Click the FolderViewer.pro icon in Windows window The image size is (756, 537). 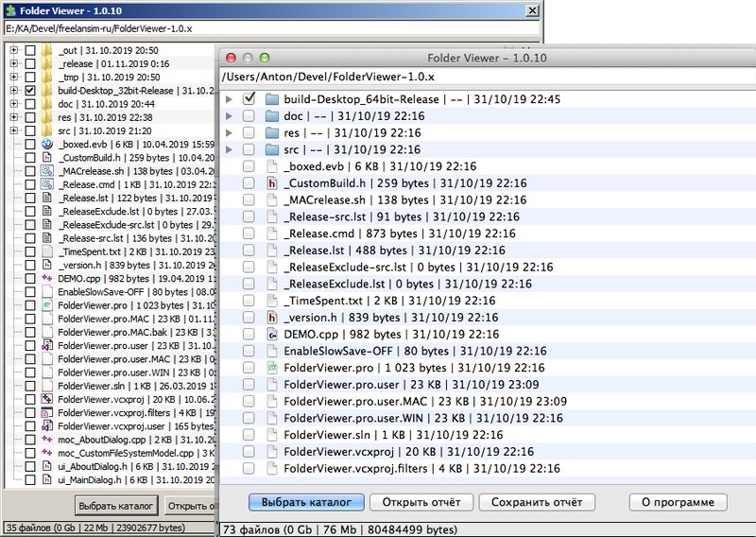[46, 305]
